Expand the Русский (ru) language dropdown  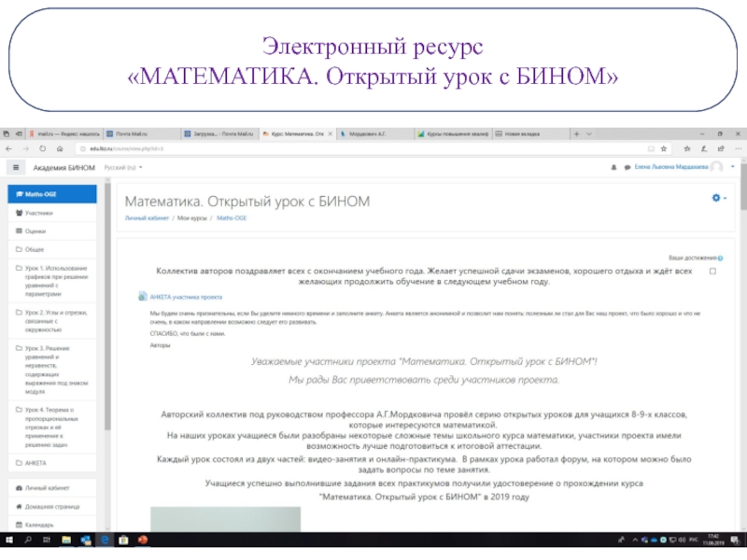pos(123,168)
